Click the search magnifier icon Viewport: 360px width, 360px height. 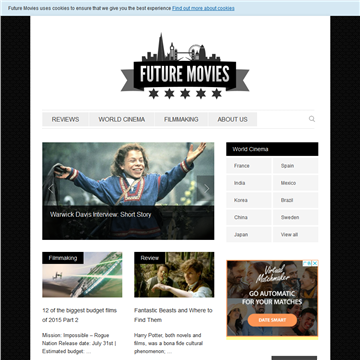[x=312, y=119]
